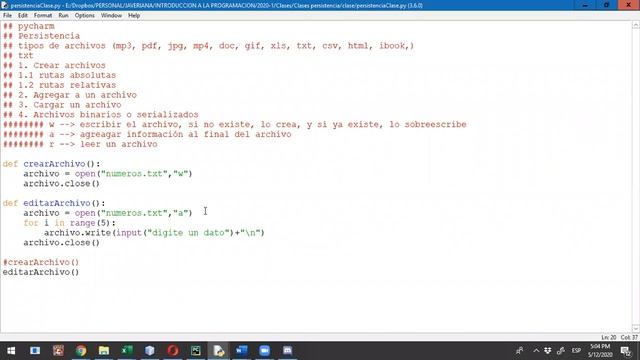Click the "1. Crear archivos" comment
Image resolution: width=640 pixels, height=360 pixels.
(54, 65)
